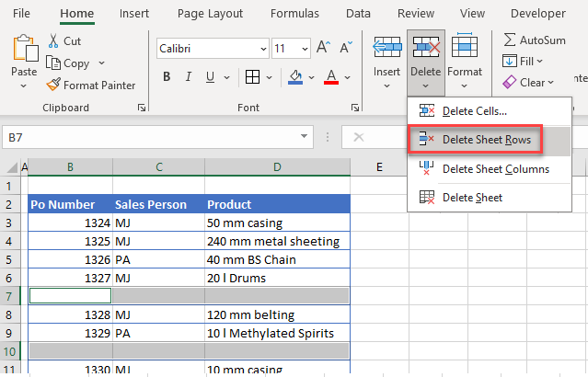Click the Decrease Font Size icon
588x377 pixels.
click(x=345, y=48)
